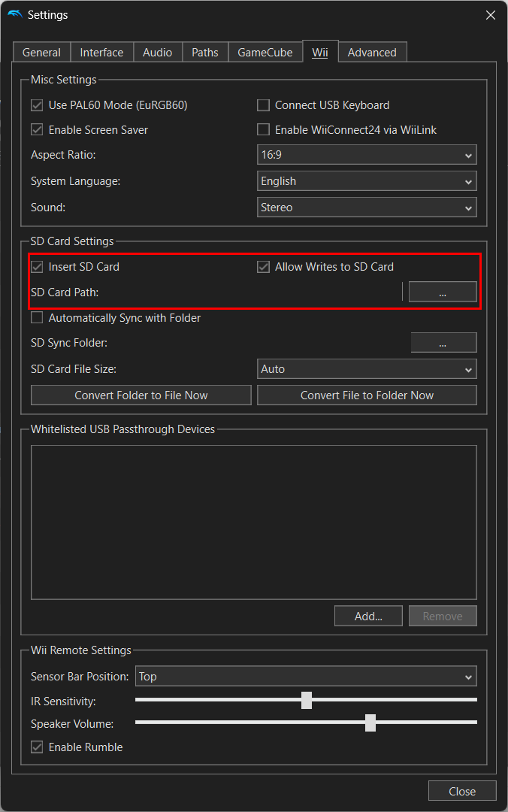Open the Interface tab

[x=101, y=53]
